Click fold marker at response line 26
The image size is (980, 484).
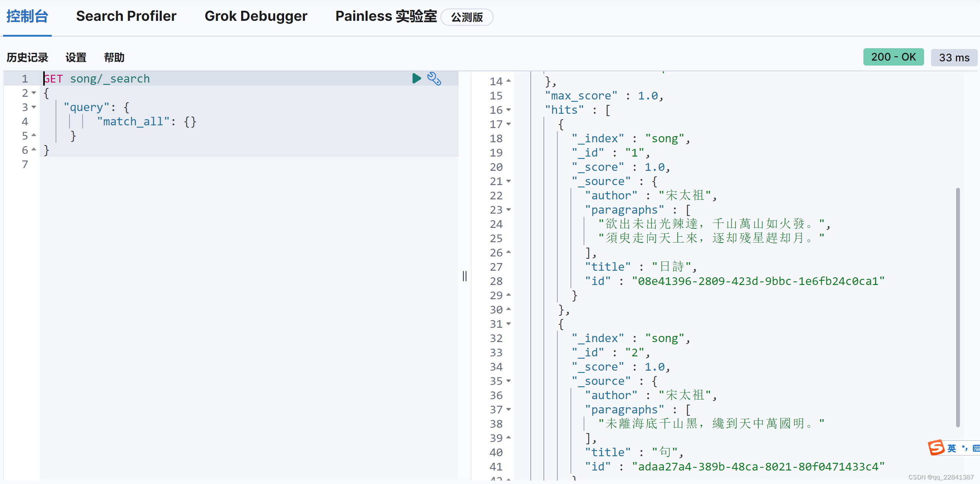click(x=509, y=253)
